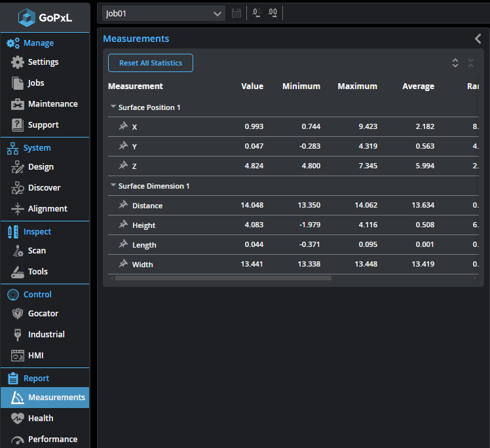The image size is (490, 448).
Task: Select Settings in the Manage section
Action: (x=43, y=62)
